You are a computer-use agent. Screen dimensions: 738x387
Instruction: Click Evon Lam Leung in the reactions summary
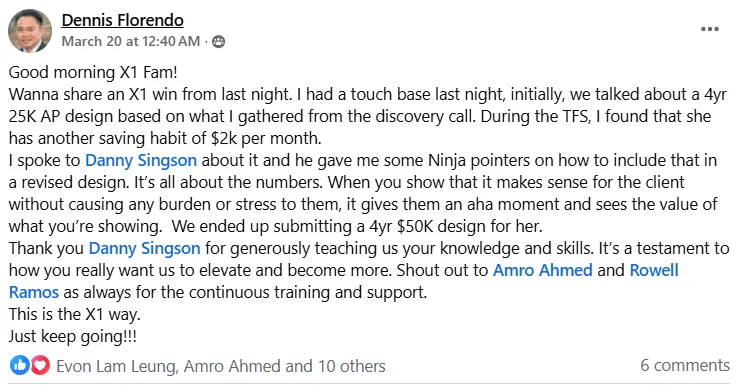tap(116, 366)
